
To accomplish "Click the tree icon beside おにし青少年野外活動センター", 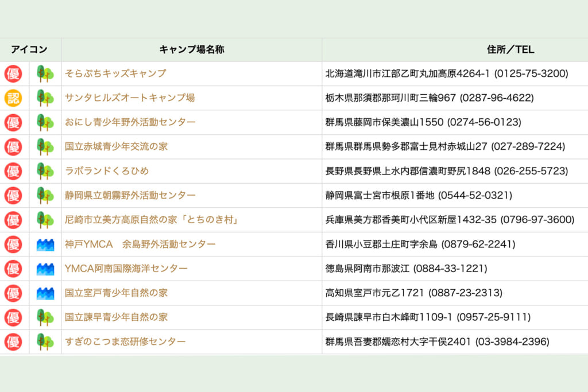I will 45,123.
